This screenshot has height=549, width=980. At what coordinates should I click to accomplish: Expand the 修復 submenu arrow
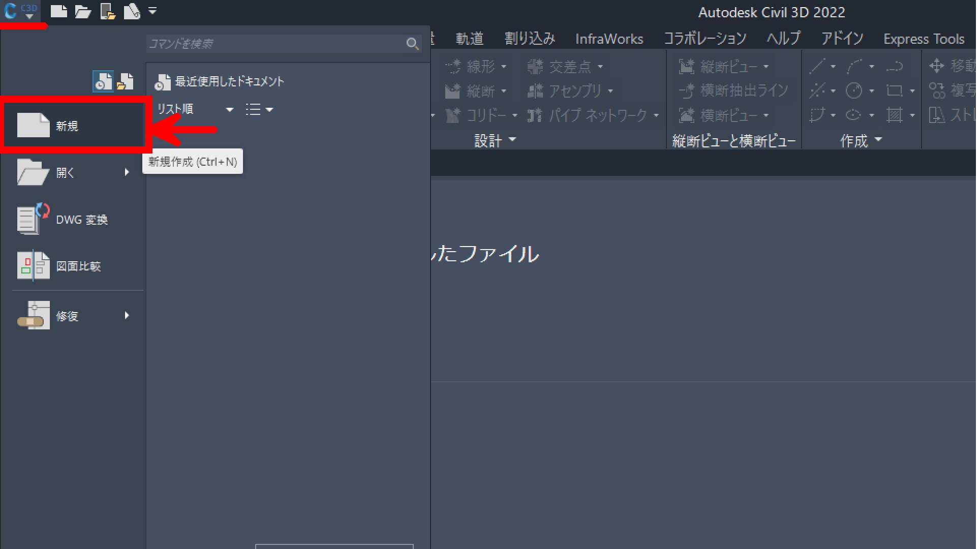point(127,316)
